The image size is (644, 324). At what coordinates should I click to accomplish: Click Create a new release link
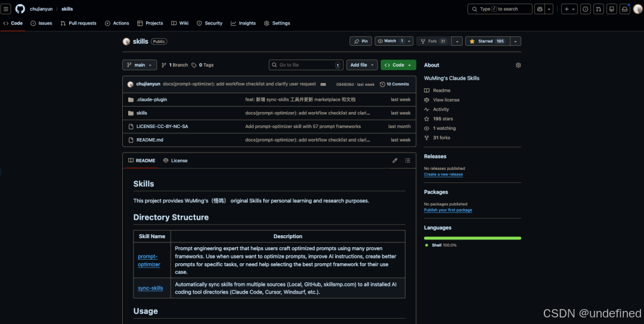443,175
